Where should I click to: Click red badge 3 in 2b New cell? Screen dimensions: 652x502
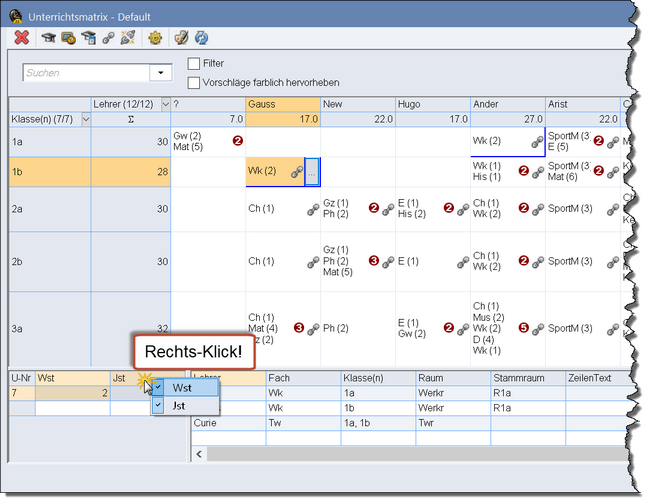click(x=374, y=261)
